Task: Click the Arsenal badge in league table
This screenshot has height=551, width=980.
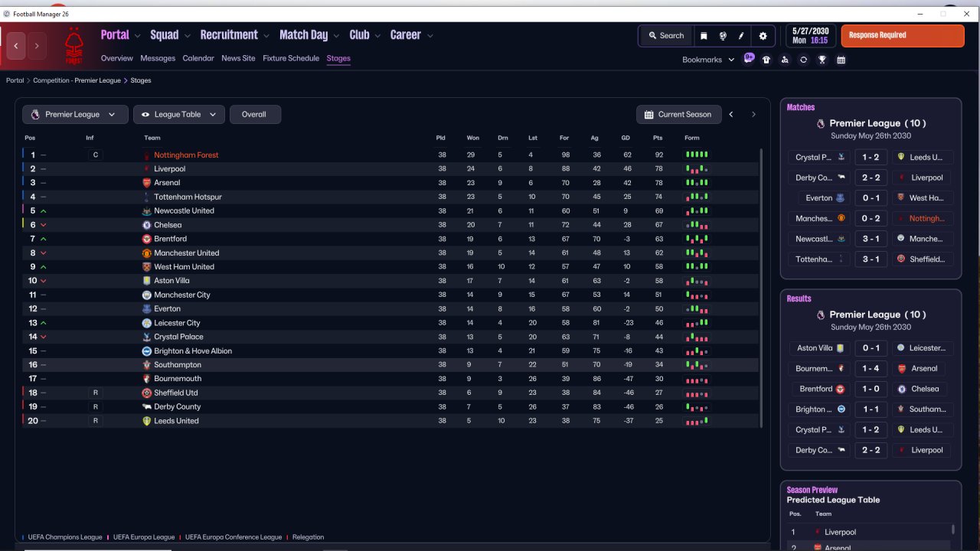Action: (x=147, y=183)
